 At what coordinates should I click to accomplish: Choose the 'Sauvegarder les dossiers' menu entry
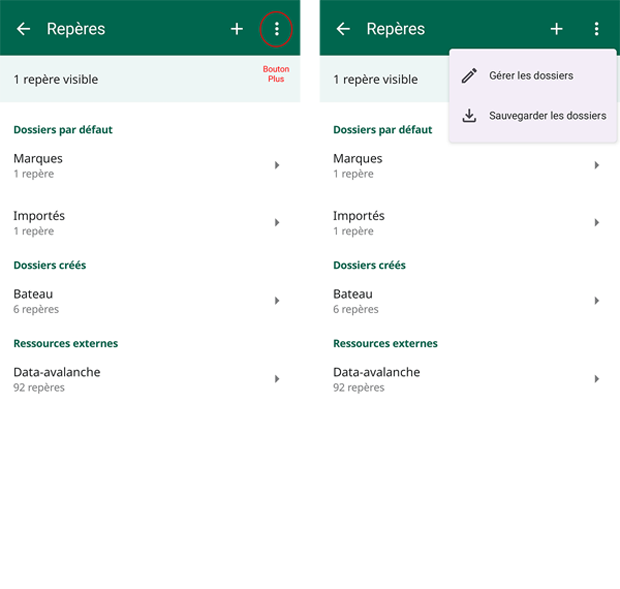547,115
